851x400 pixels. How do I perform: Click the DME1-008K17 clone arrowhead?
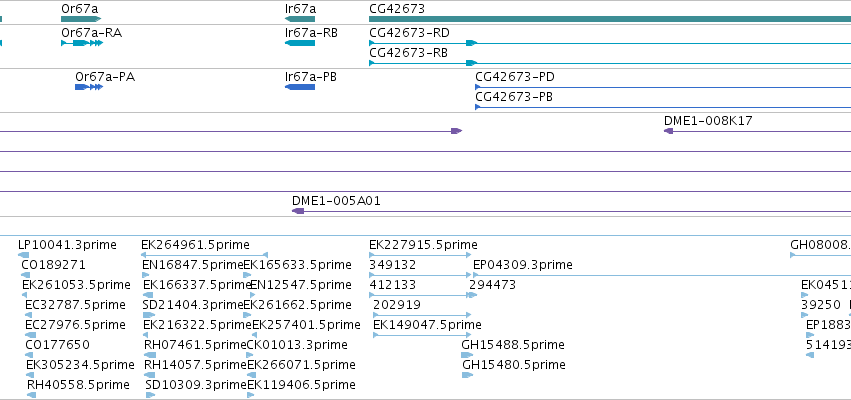pyautogui.click(x=669, y=131)
